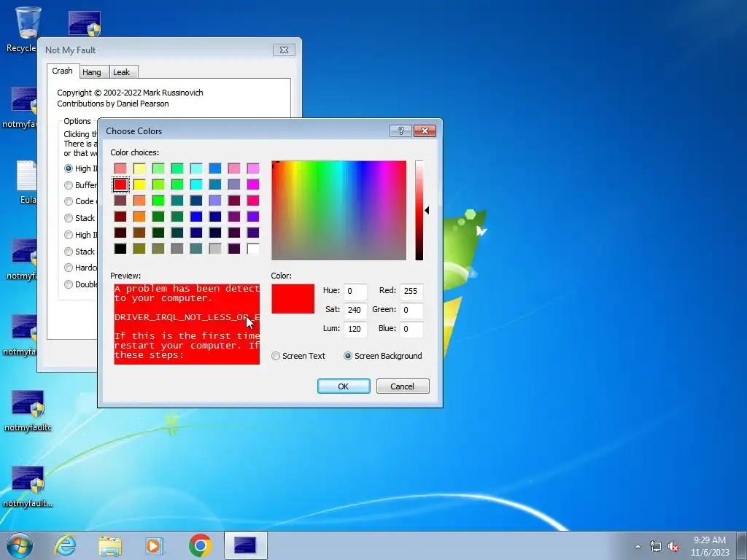
Task: Open File Explorer from the taskbar
Action: [110, 545]
